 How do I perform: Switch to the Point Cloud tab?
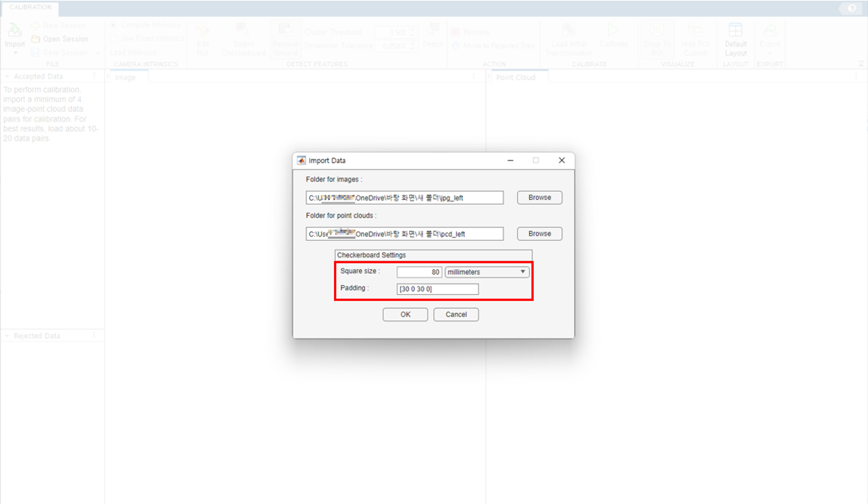point(516,77)
